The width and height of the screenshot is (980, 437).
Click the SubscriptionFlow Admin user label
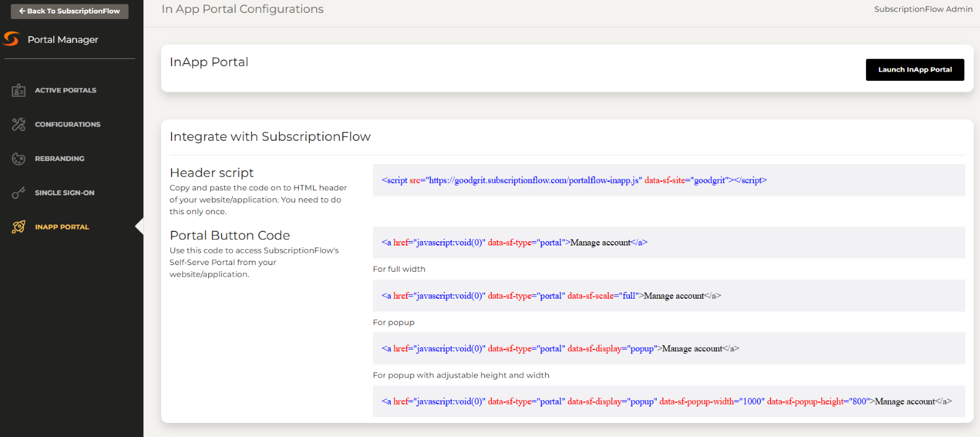click(923, 9)
